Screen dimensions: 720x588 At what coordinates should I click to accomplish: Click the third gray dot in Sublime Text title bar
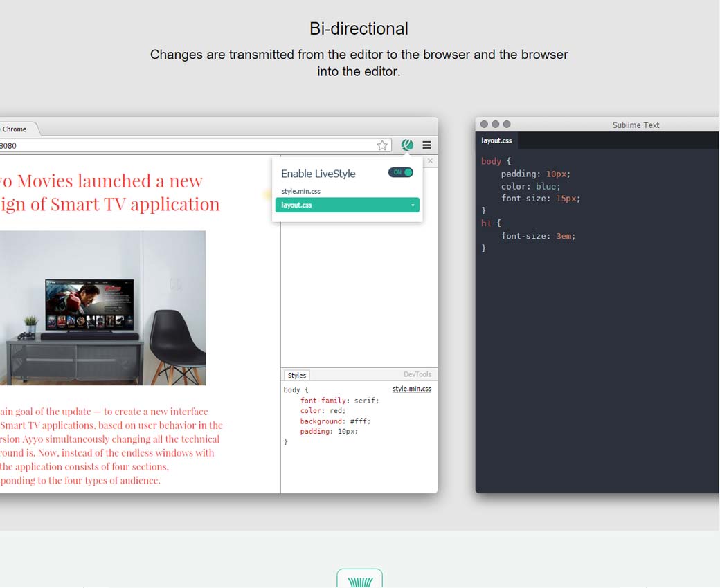507,125
